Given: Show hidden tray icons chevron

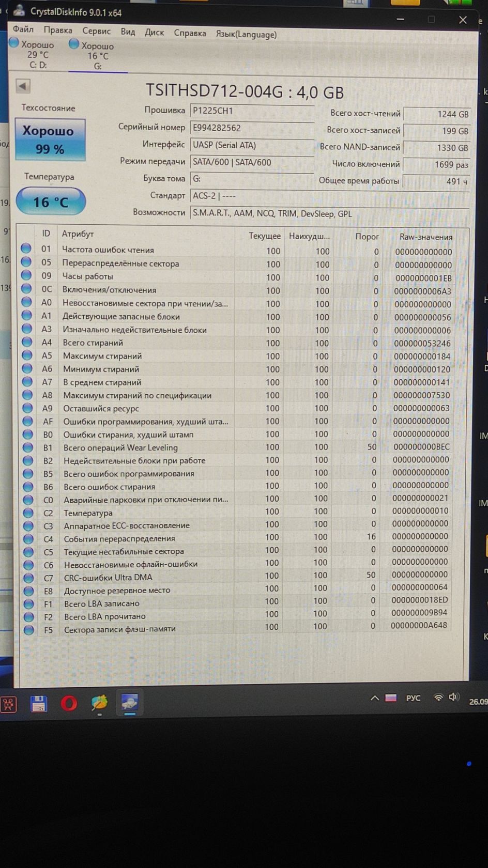Looking at the screenshot, I should [x=374, y=698].
